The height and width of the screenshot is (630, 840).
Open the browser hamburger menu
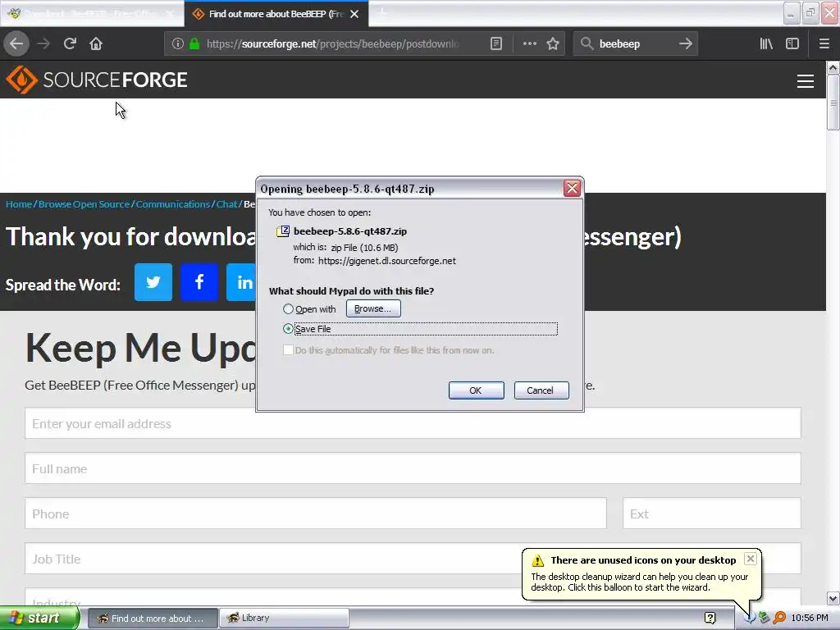click(x=824, y=44)
